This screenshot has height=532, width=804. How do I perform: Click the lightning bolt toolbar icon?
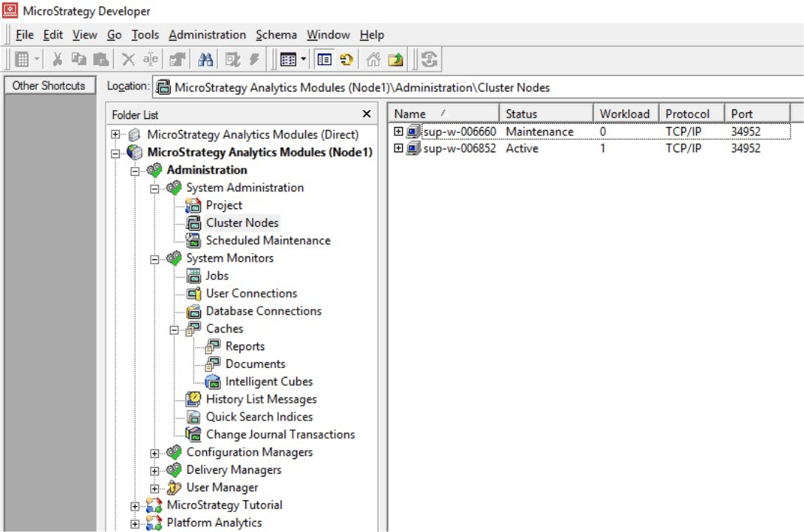(254, 59)
